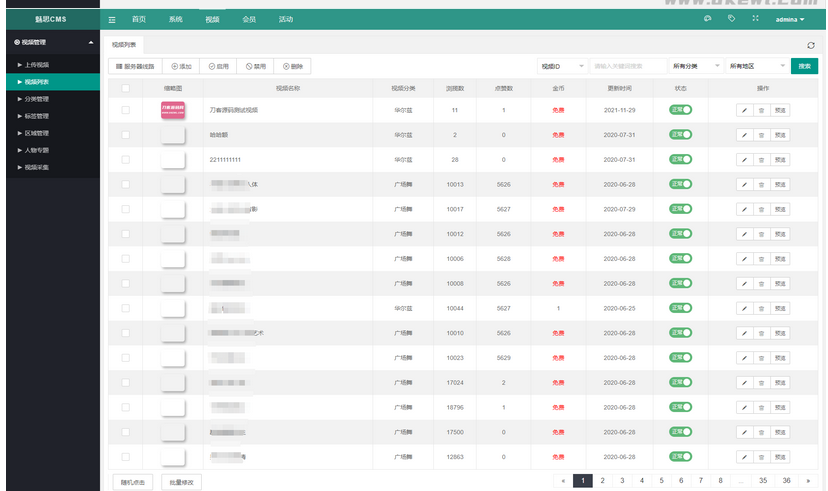Open the 所有分类 category dropdown

[695, 66]
